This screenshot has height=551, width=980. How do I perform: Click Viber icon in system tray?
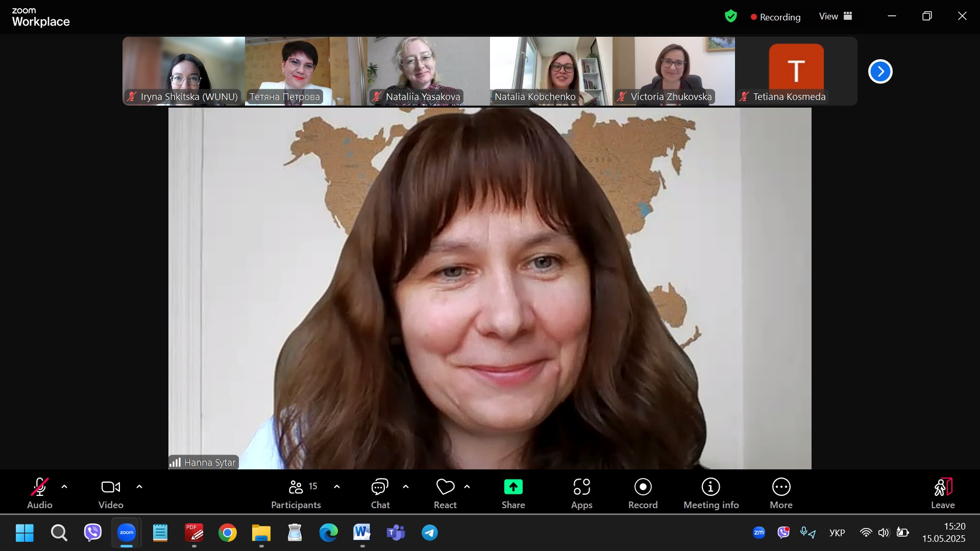tap(783, 533)
